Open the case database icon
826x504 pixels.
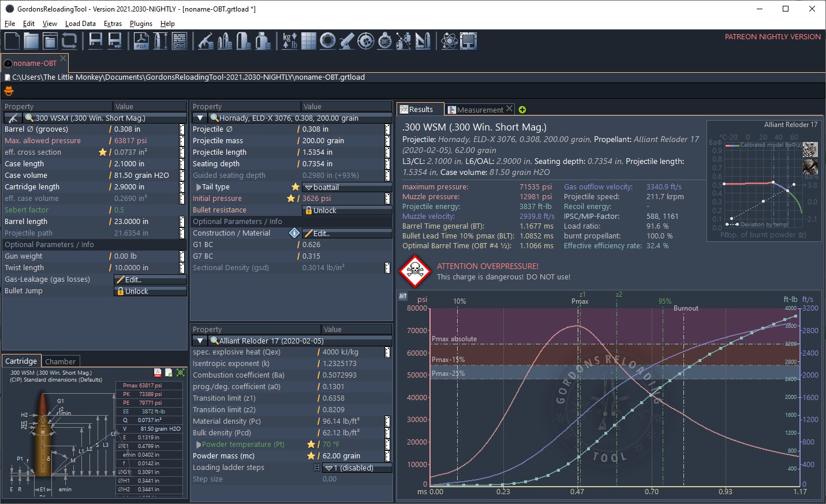(x=244, y=41)
